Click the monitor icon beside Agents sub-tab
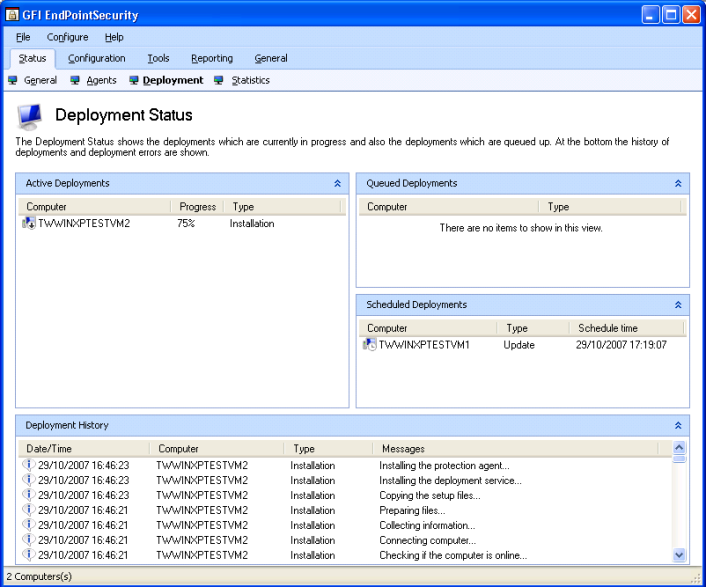 click(75, 80)
